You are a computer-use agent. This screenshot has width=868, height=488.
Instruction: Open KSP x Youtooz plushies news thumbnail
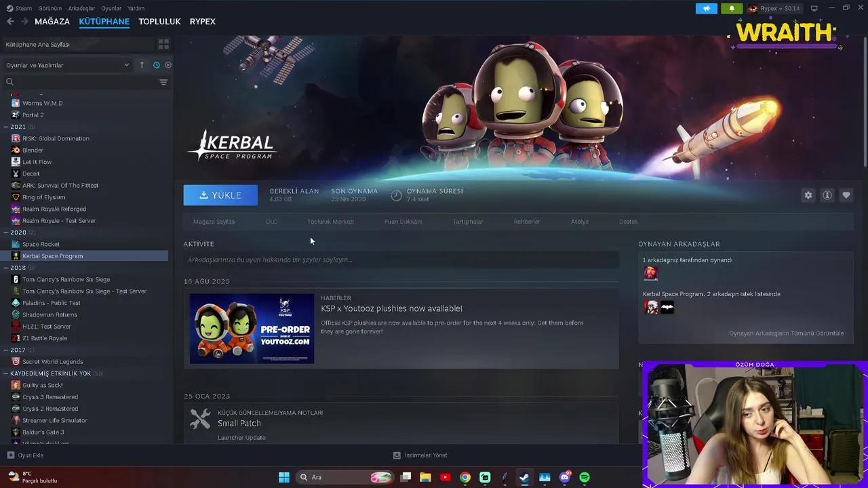pos(252,328)
